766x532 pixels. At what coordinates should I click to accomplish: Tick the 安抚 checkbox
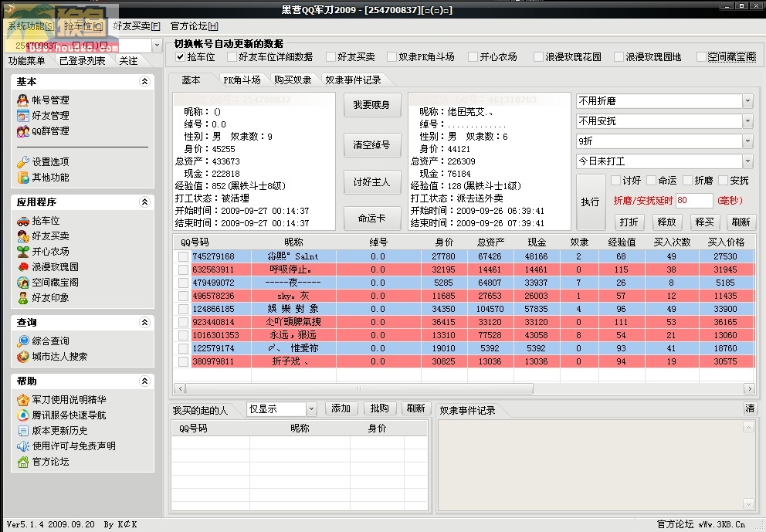click(x=723, y=181)
